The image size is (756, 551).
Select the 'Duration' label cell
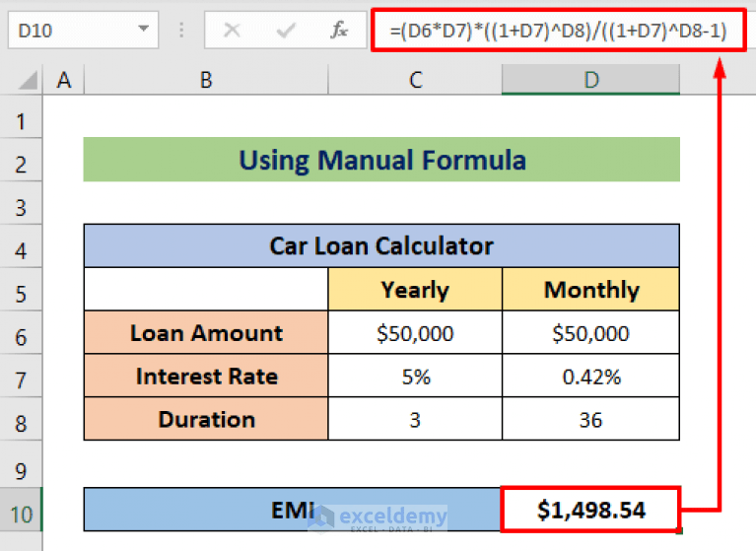coord(206,419)
